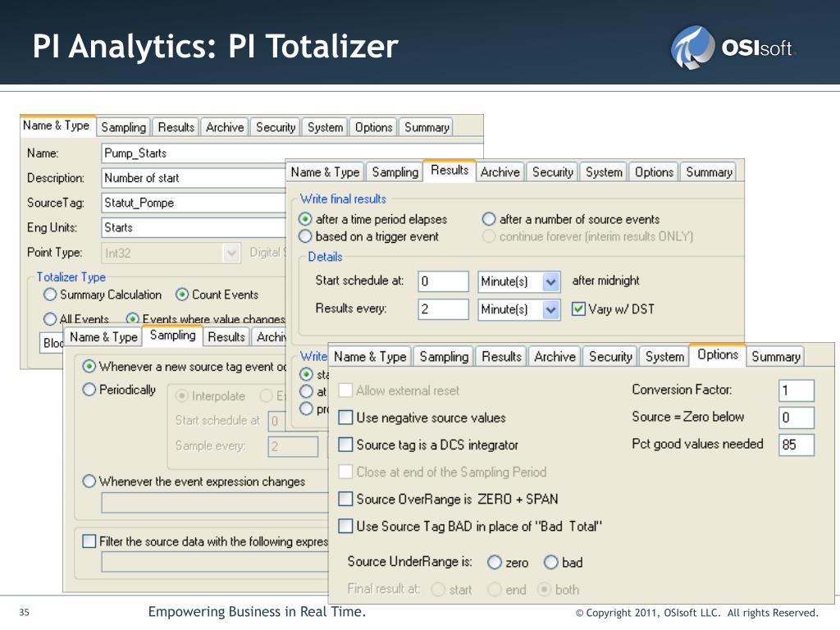This screenshot has width=840, height=630.
Task: Open the Point Type Int32 dropdown
Action: pos(232,253)
